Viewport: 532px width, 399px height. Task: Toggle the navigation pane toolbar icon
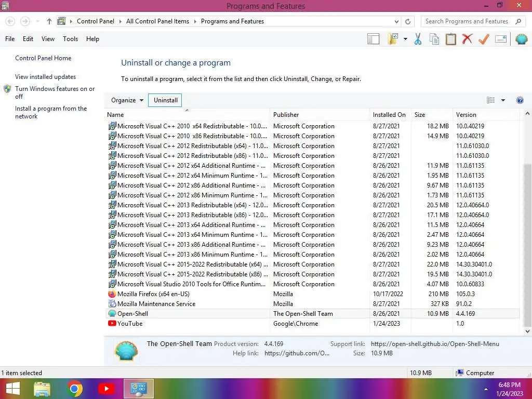tap(373, 39)
